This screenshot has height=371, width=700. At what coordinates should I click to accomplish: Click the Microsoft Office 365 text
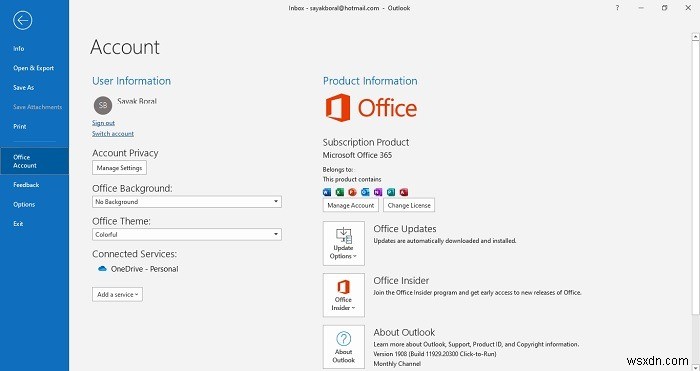[x=357, y=155]
